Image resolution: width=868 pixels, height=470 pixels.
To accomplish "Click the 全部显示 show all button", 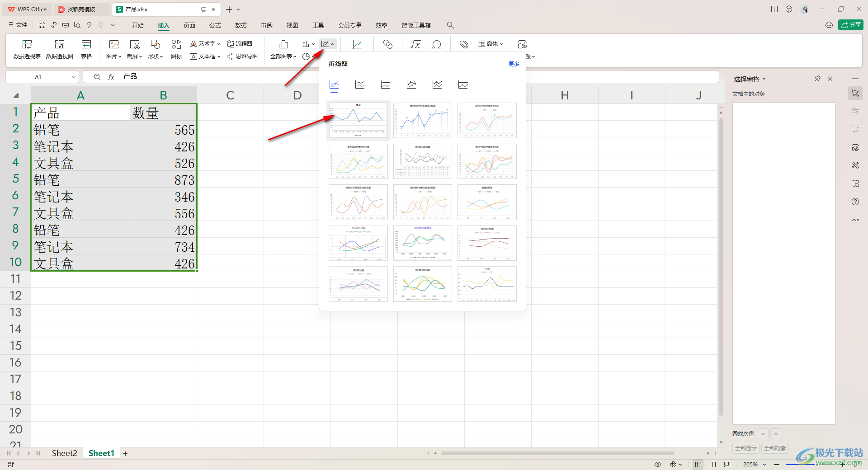I will [746, 448].
